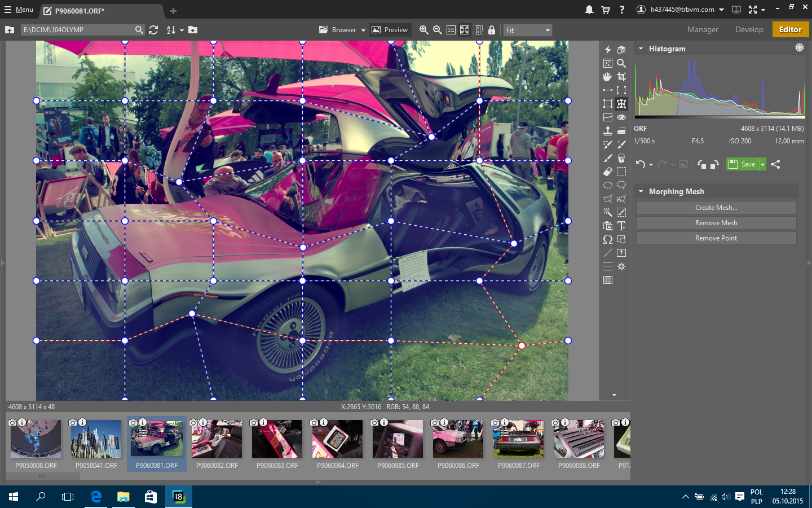Toggle 1:1 actual size zoom
The image size is (812, 508).
tap(451, 30)
